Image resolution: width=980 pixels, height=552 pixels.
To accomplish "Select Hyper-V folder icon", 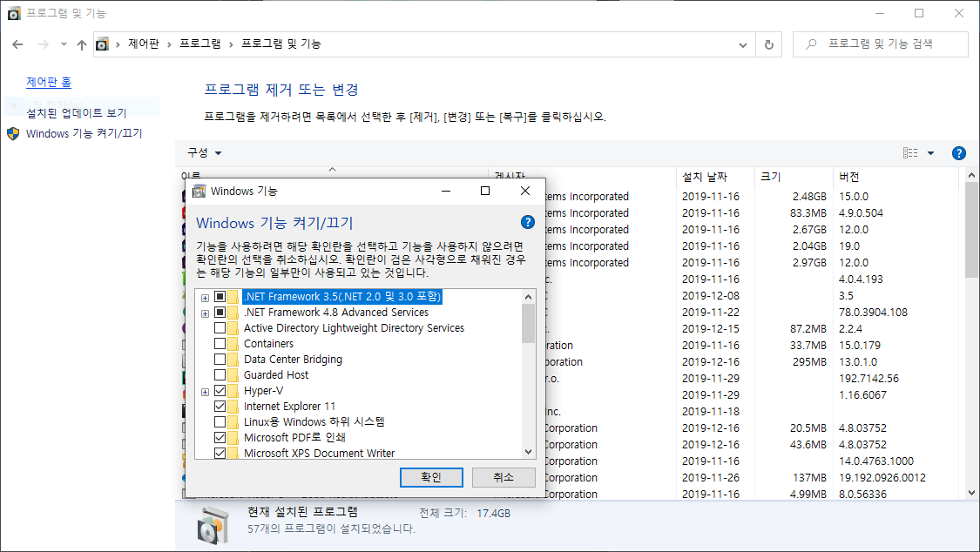I will (233, 390).
